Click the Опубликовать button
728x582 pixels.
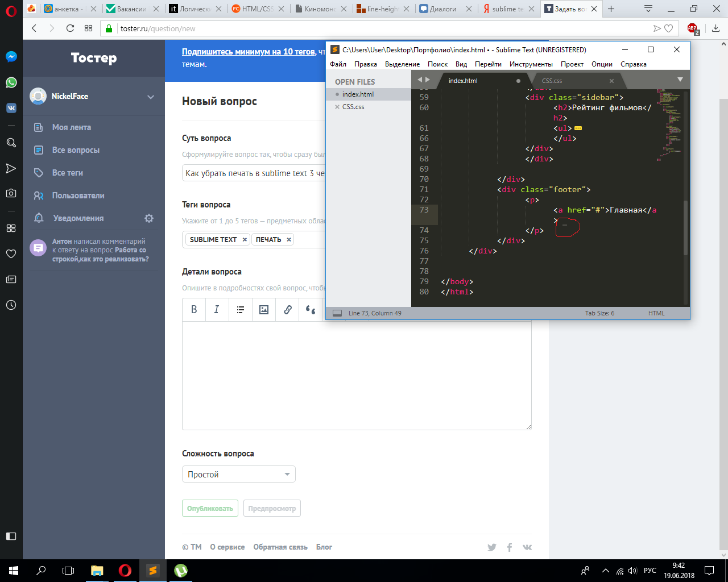click(210, 508)
